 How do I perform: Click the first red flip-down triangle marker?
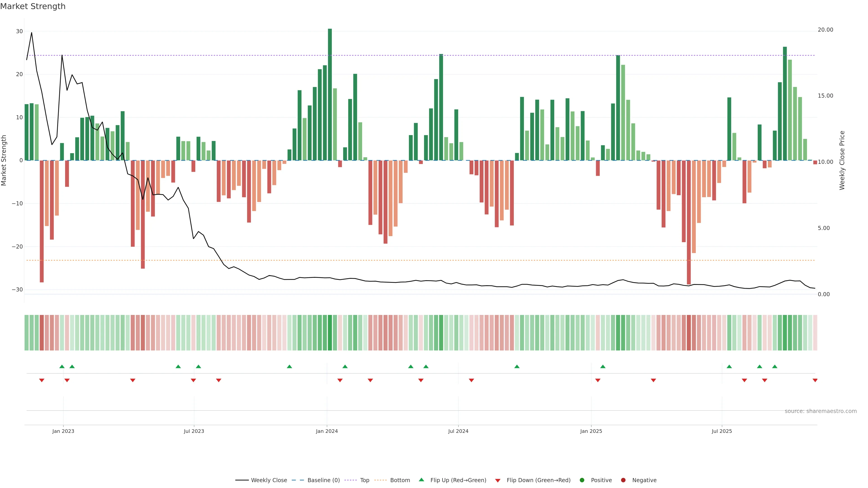point(41,380)
